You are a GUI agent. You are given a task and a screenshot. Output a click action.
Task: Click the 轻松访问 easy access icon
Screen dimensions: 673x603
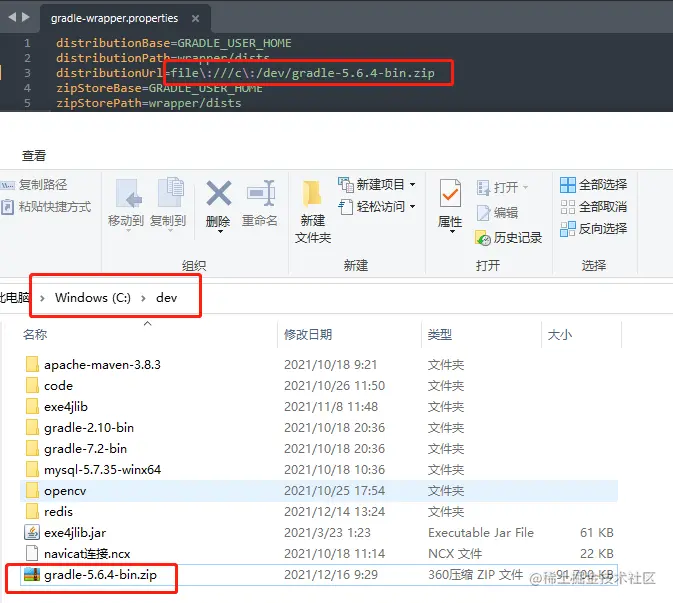coord(346,207)
